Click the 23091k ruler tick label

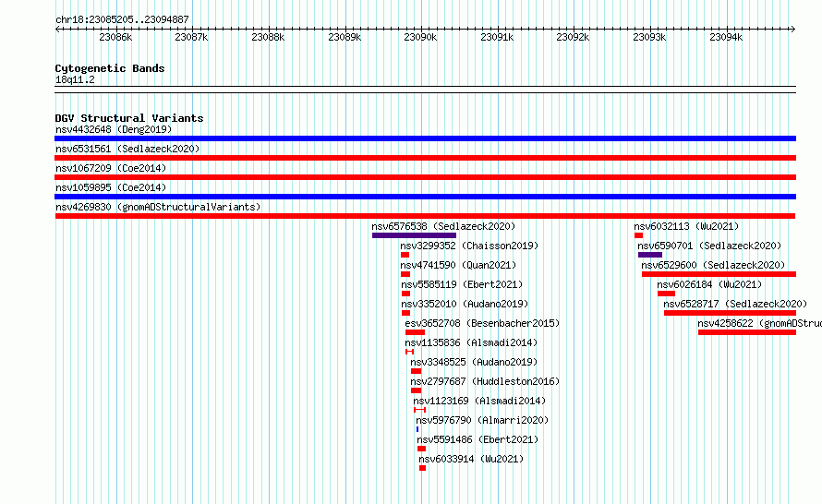click(497, 37)
